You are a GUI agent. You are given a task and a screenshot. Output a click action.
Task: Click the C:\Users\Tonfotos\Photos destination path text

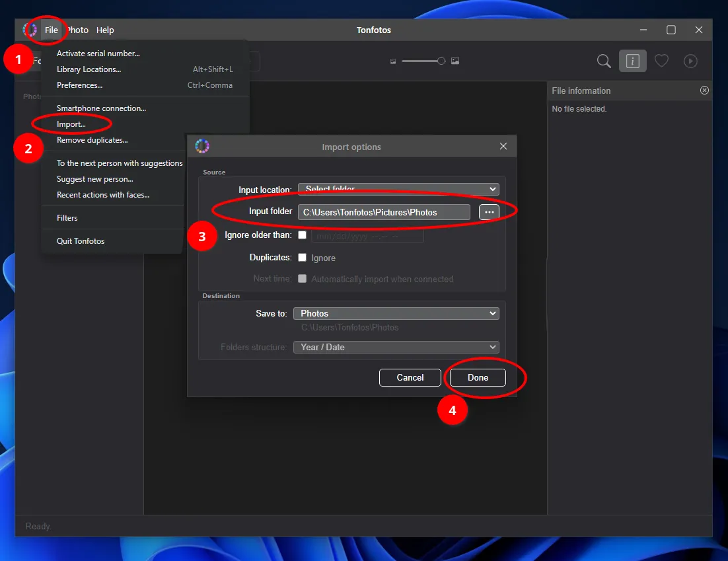pyautogui.click(x=349, y=327)
